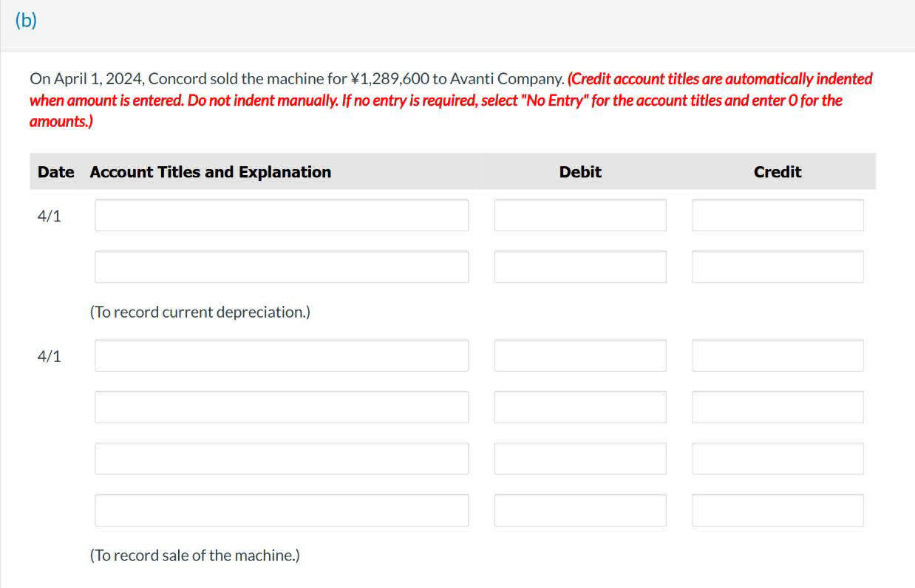Click first account title field for depreciation entry
The height and width of the screenshot is (588, 915).
coord(281,215)
